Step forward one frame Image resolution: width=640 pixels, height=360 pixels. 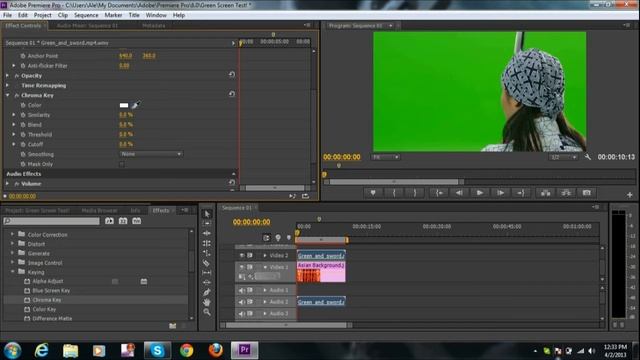[500, 193]
